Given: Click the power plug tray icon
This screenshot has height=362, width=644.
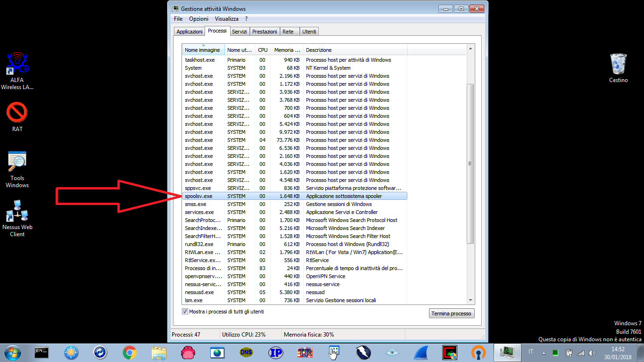Looking at the screenshot, I should click(569, 353).
